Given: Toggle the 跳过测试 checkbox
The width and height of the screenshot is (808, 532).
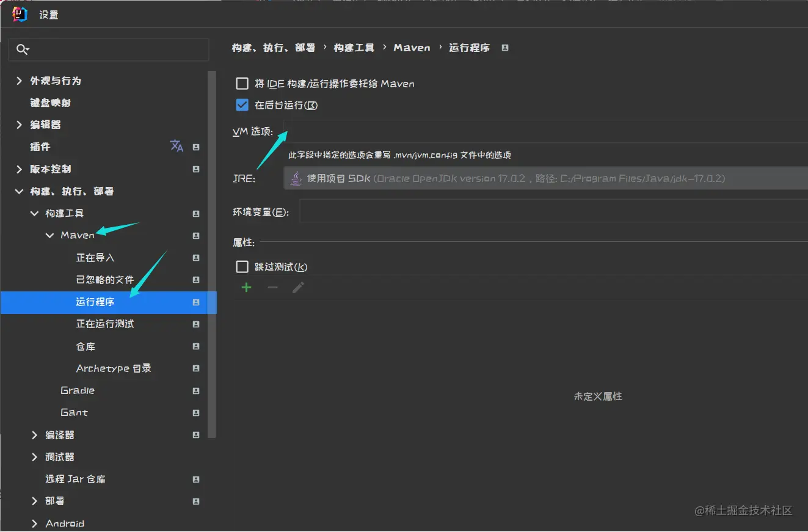Looking at the screenshot, I should click(242, 267).
